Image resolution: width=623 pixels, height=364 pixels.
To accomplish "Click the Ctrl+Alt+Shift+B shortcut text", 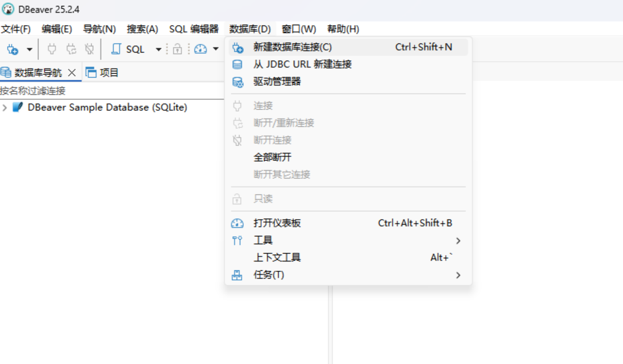I will (415, 223).
